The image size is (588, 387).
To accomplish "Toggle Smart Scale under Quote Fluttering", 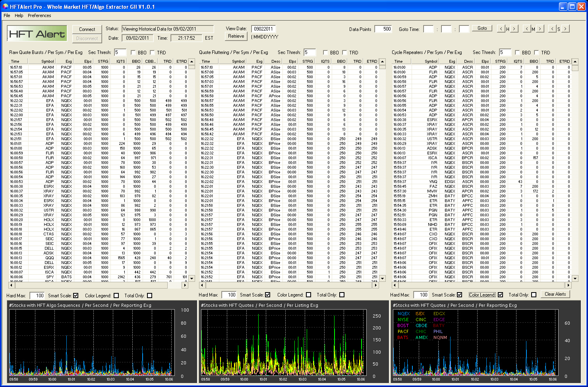I will [x=268, y=295].
